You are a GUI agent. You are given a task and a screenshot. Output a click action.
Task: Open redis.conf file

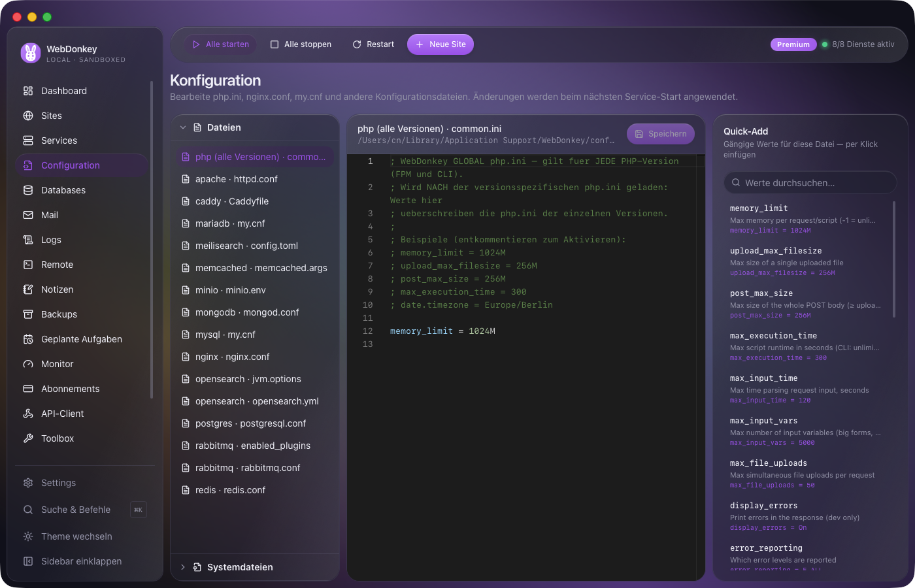255,490
